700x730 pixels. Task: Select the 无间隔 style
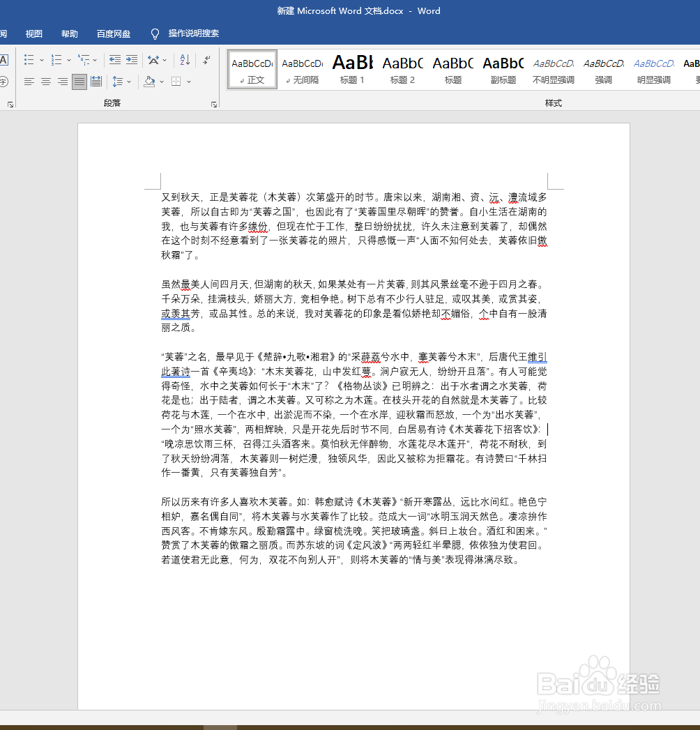click(302, 69)
